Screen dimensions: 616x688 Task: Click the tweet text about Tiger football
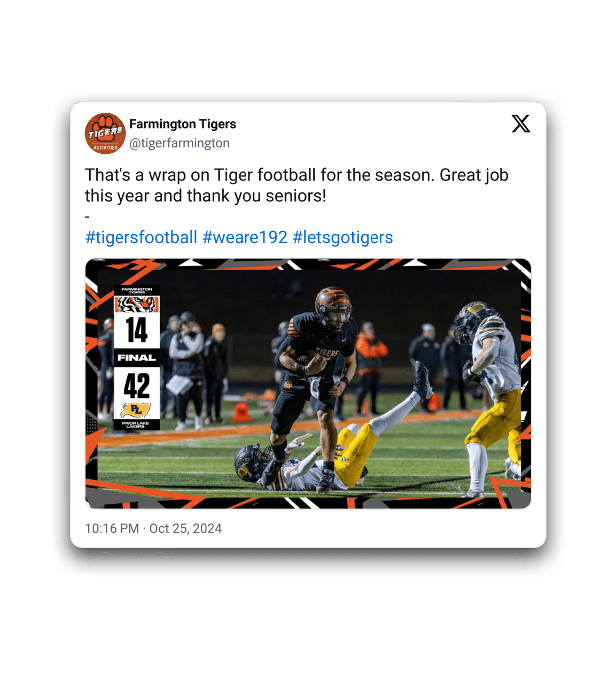297,185
